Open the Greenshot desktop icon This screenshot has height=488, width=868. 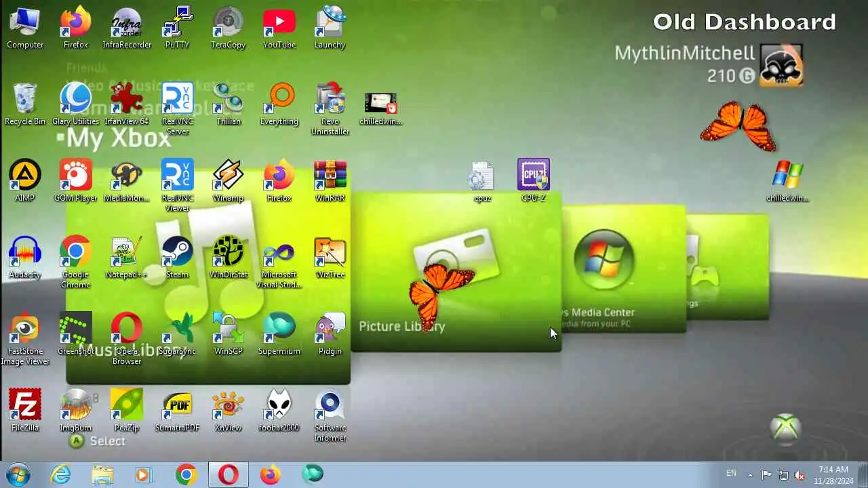pos(76,334)
